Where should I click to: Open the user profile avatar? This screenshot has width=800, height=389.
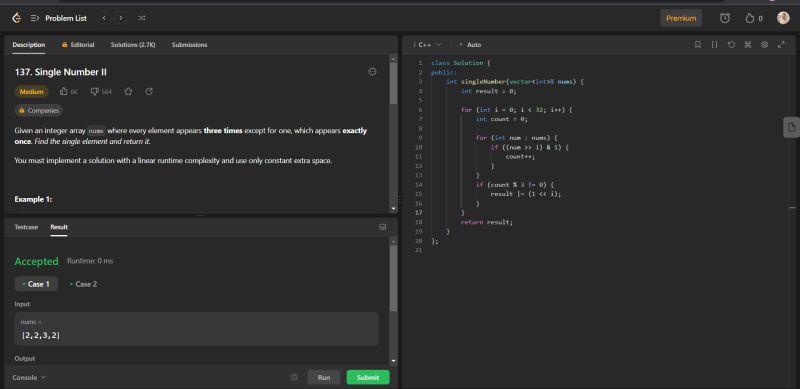(783, 18)
